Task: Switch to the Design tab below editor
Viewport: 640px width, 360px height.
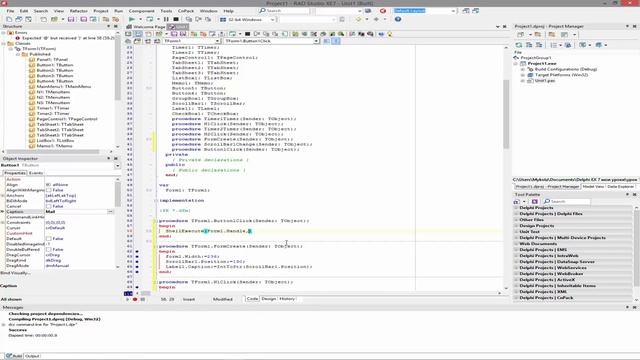Action: pos(269,299)
